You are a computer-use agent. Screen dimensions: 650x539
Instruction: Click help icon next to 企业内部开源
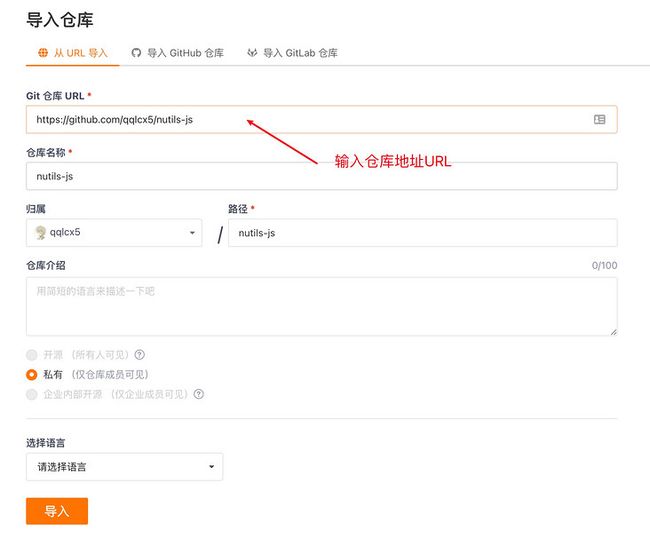click(199, 394)
